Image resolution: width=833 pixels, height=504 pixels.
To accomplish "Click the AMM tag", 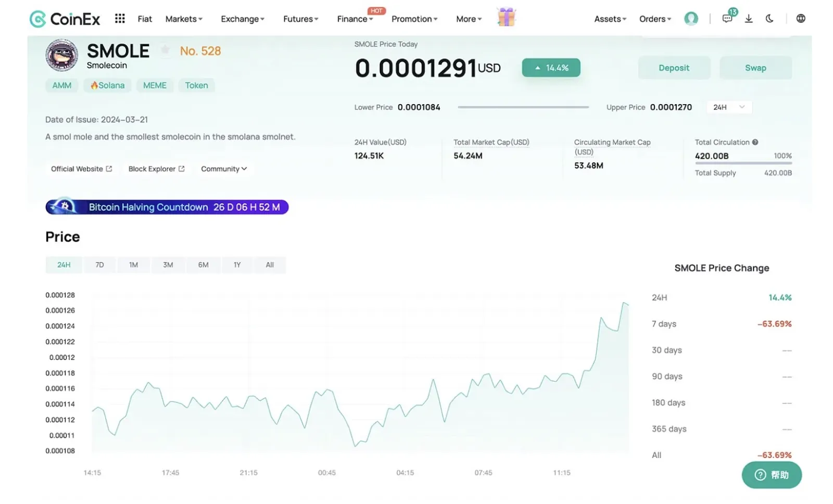I will coord(61,85).
